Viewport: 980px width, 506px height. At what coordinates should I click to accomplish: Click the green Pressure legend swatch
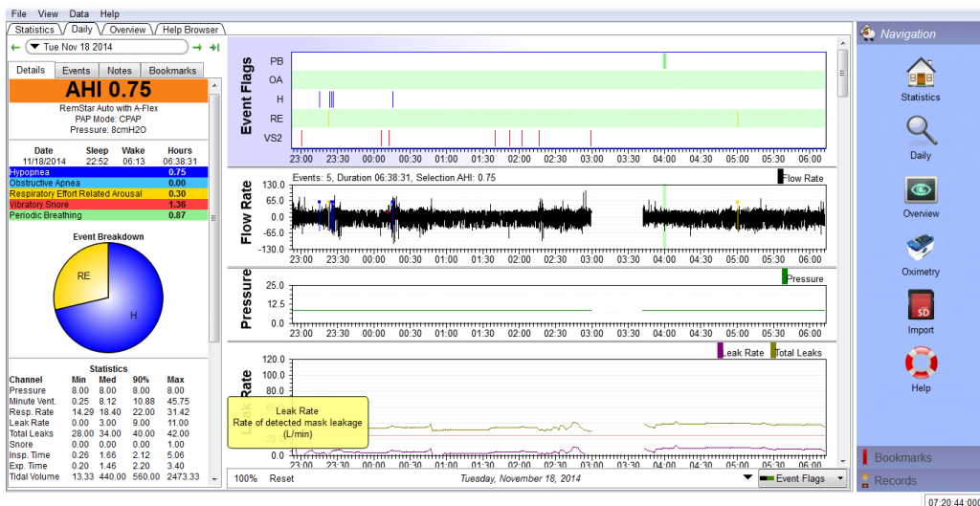coord(785,276)
